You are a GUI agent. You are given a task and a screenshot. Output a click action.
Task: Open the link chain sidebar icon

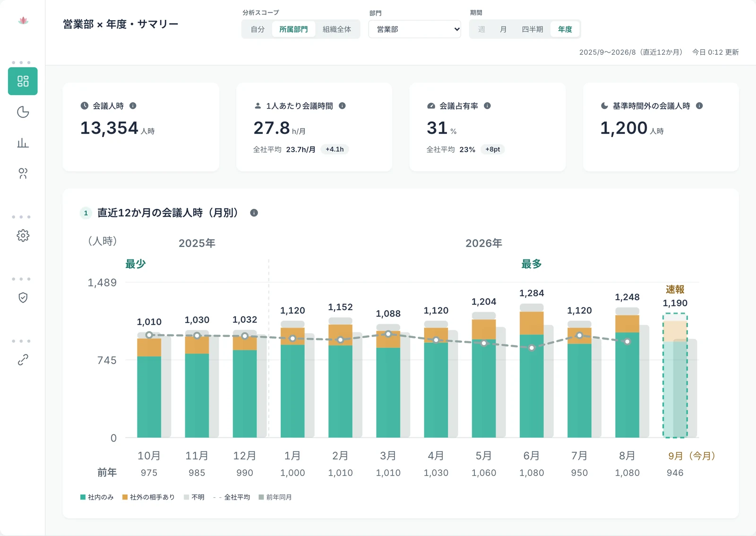[x=23, y=360]
